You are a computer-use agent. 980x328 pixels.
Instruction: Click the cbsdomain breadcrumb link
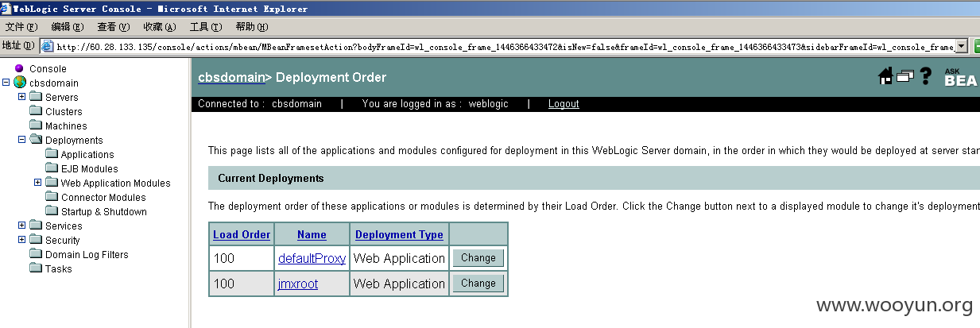[x=231, y=77]
